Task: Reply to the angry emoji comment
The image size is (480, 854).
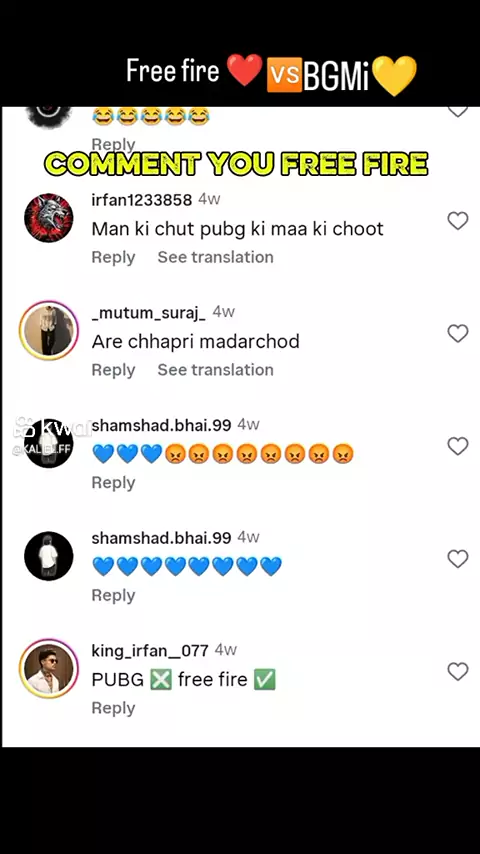Action: [113, 483]
